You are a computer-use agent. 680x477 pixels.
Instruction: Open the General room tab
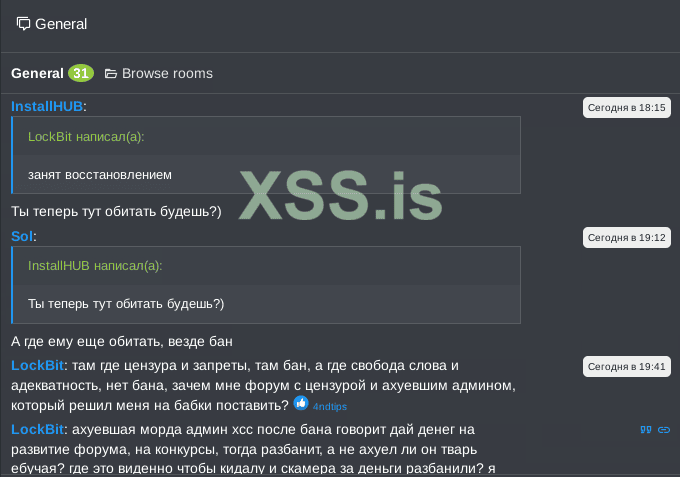point(37,73)
